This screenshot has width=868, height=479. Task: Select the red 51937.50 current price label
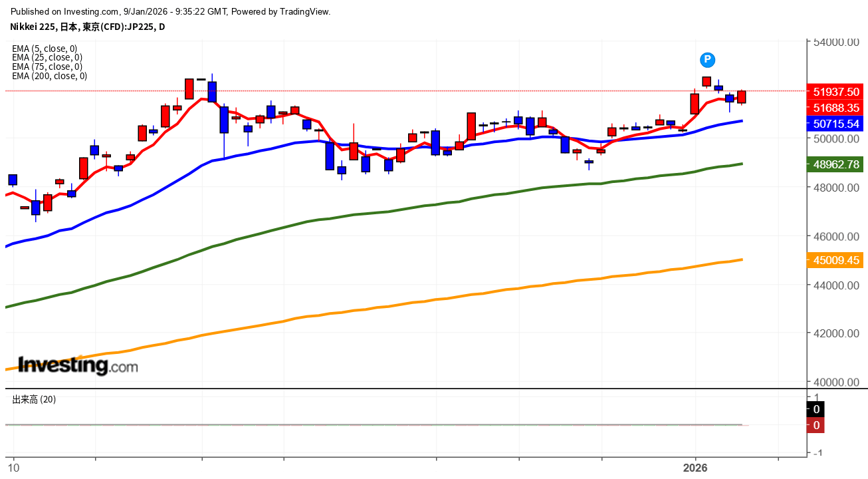click(x=835, y=91)
